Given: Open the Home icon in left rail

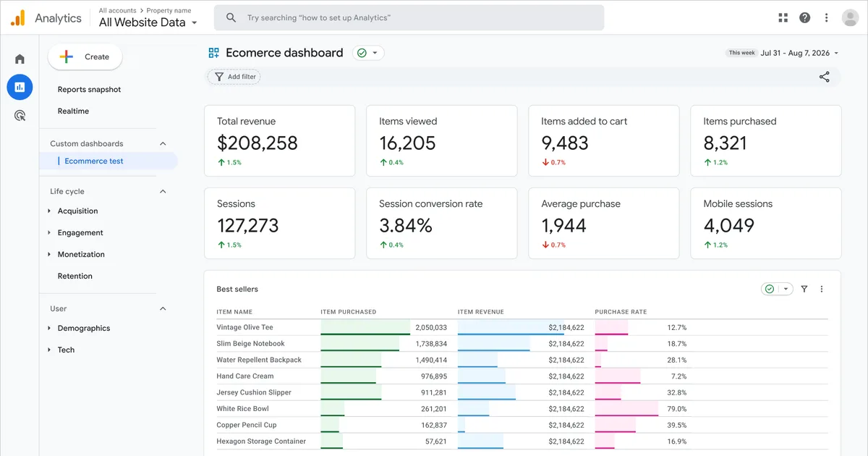Looking at the screenshot, I should tap(20, 59).
